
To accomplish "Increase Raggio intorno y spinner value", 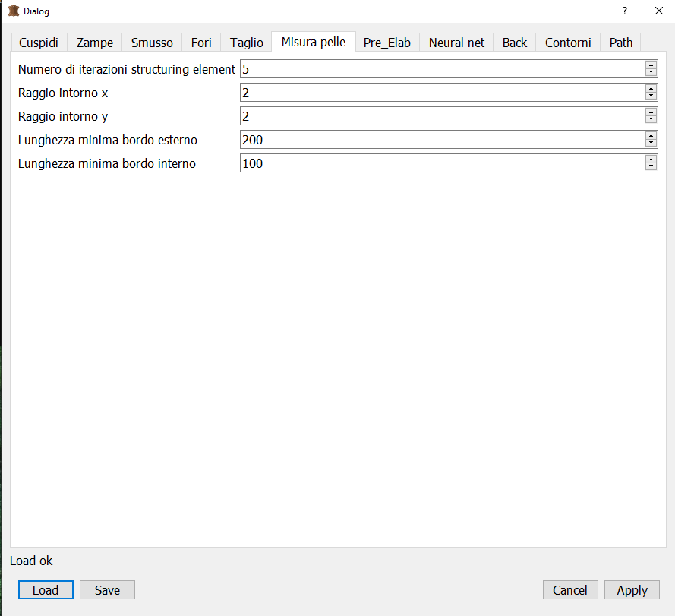I will pos(651,112).
